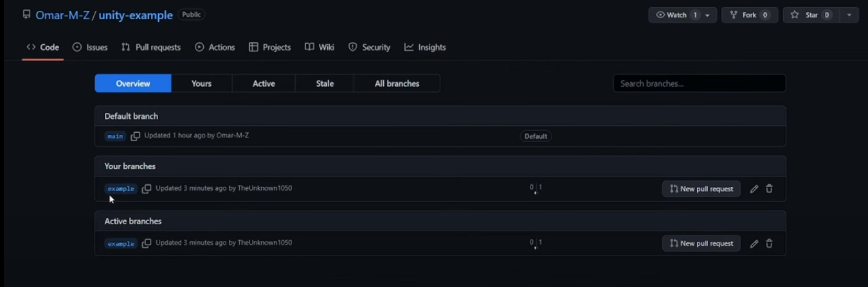
Task: Open Omar-M-Z owner profile link
Action: (x=62, y=15)
